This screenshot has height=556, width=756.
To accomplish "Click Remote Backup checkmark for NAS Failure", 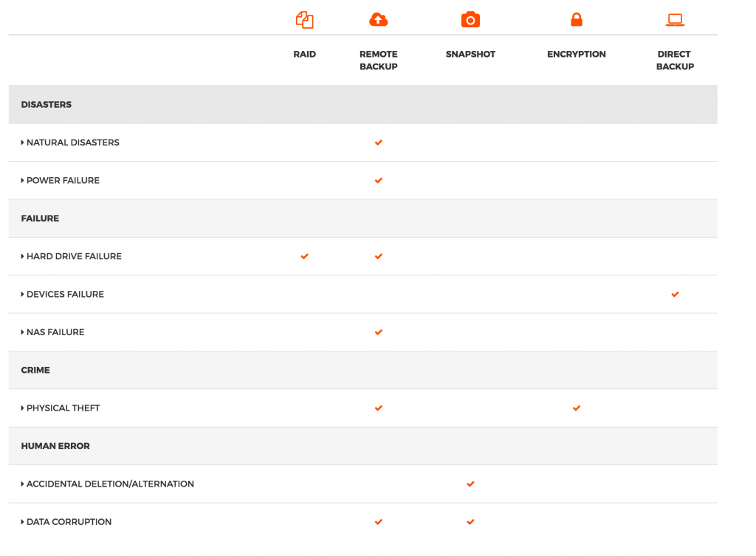I will click(x=378, y=332).
